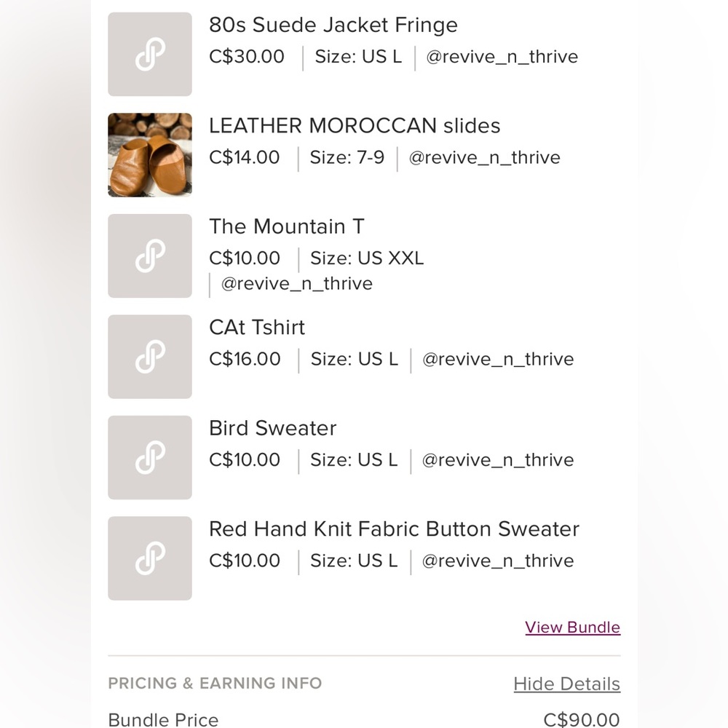
Task: Open Red Hand Knit Fabric Button Sweater title
Action: (x=394, y=529)
